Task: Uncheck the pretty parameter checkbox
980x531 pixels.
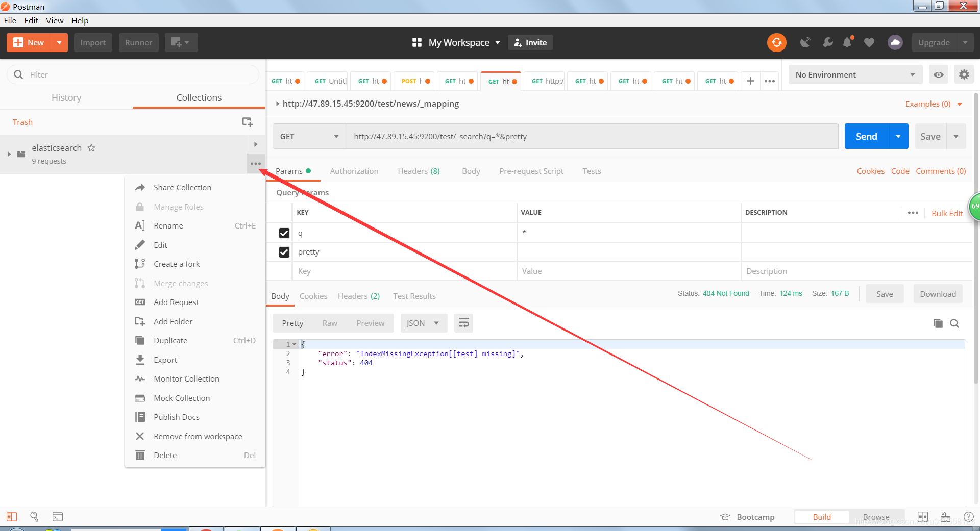Action: pos(284,252)
